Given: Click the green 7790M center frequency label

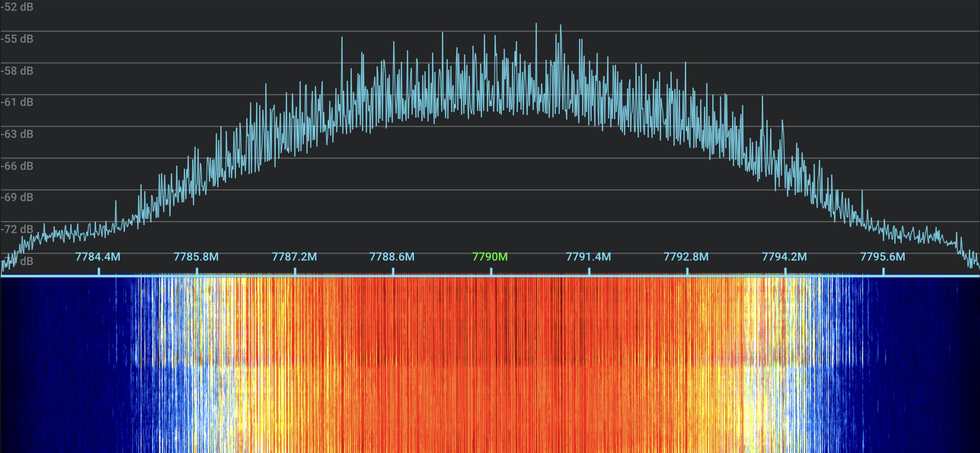Looking at the screenshot, I should [490, 257].
